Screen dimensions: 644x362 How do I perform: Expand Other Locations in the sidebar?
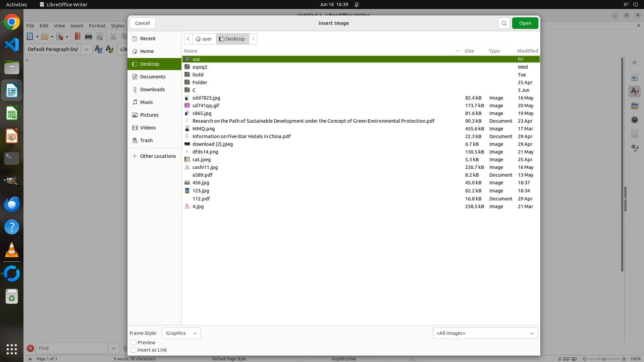point(158,156)
